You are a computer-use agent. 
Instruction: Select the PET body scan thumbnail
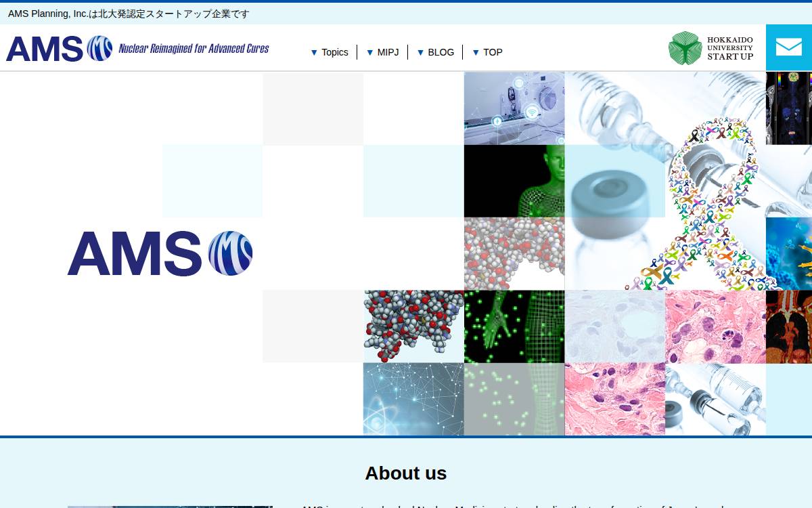(789, 108)
